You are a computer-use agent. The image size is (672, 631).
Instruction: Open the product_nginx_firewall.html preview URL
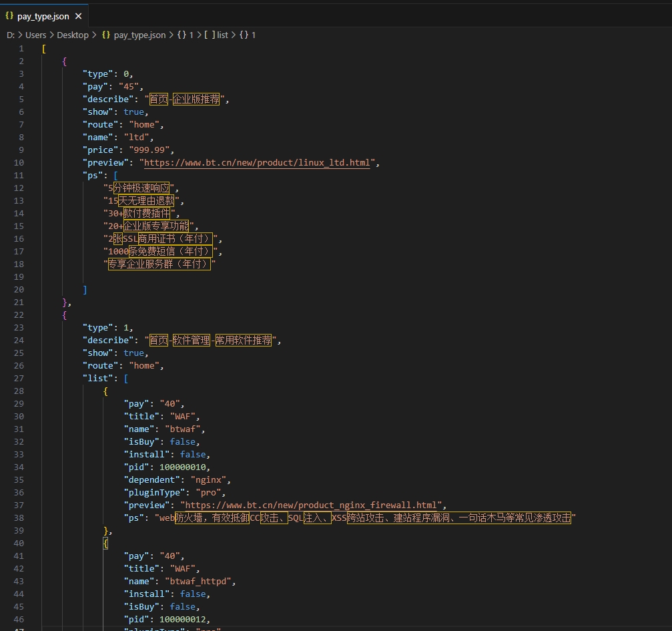311,505
